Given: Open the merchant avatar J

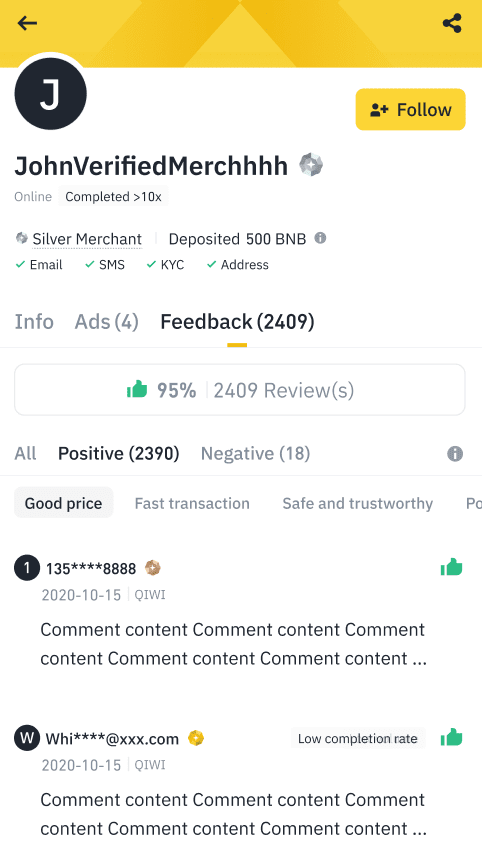Looking at the screenshot, I should 50,93.
